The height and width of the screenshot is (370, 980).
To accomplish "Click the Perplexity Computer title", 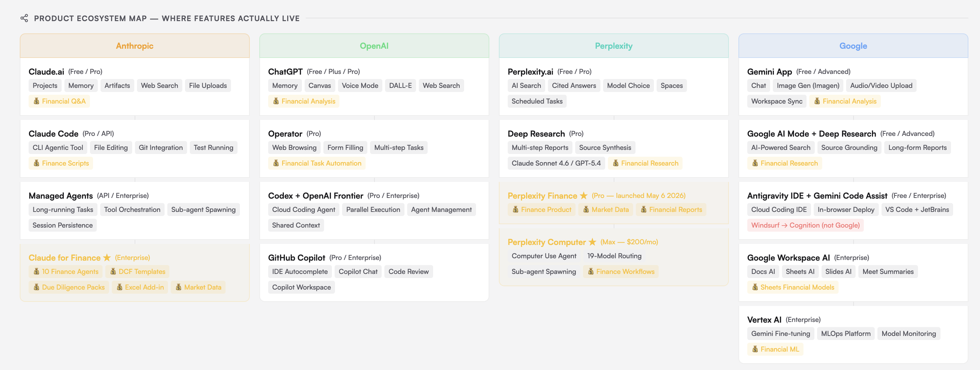I will click(547, 242).
